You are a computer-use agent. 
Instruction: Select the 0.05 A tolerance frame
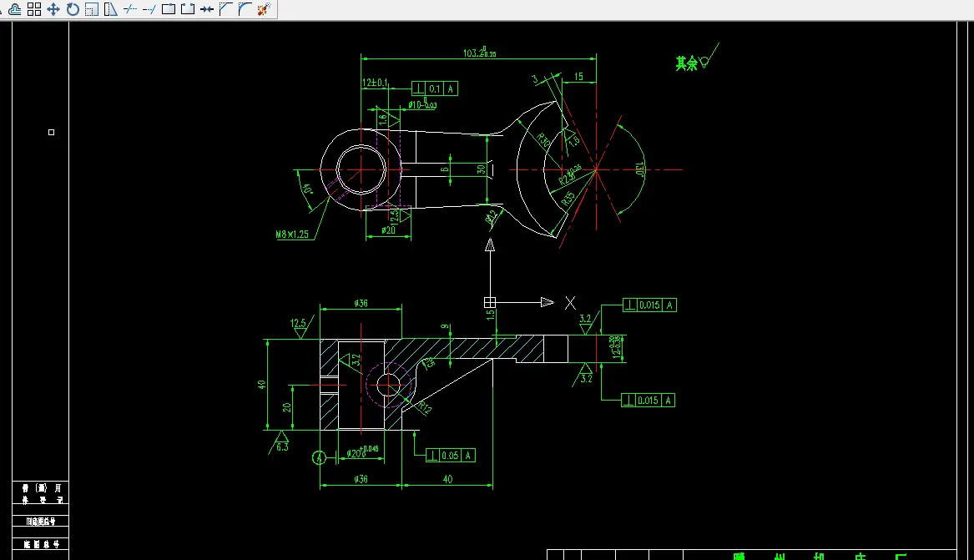pos(451,456)
